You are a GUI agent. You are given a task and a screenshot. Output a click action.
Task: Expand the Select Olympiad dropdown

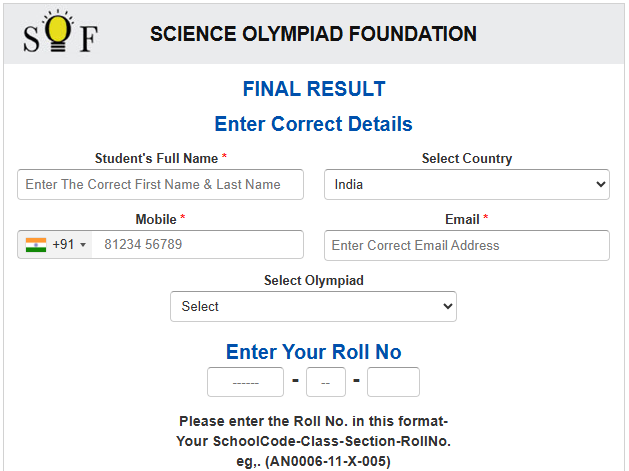click(x=313, y=306)
